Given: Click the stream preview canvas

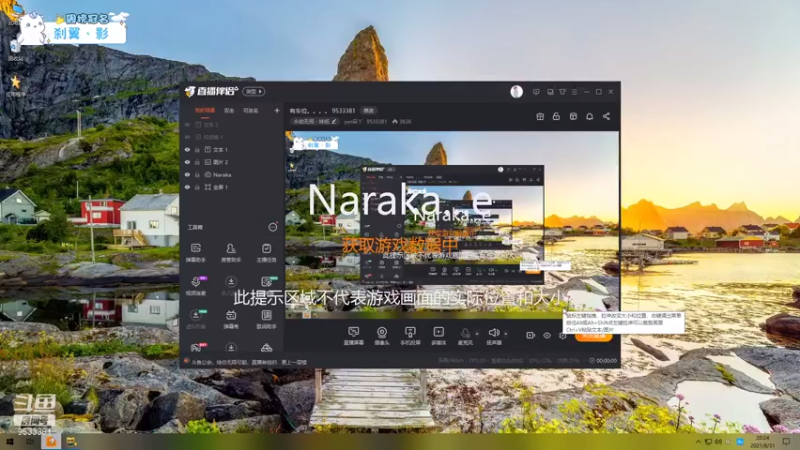Looking at the screenshot, I should point(452,225).
